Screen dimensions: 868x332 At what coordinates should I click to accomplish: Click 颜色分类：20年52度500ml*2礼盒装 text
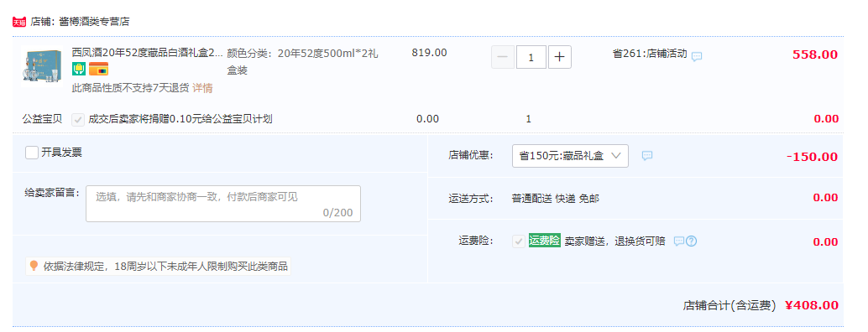tap(303, 62)
